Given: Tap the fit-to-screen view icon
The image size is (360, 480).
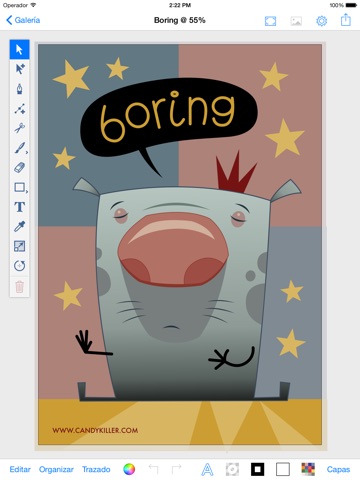Looking at the screenshot, I should (270, 21).
